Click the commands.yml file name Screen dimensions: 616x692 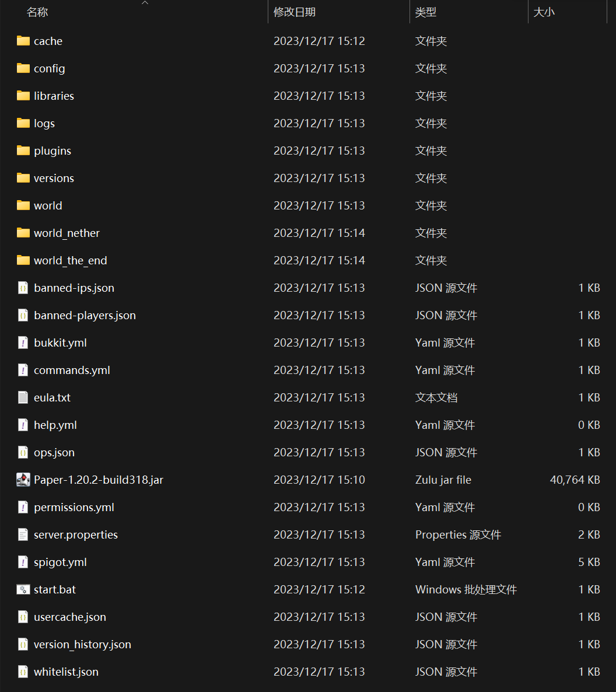tap(72, 370)
